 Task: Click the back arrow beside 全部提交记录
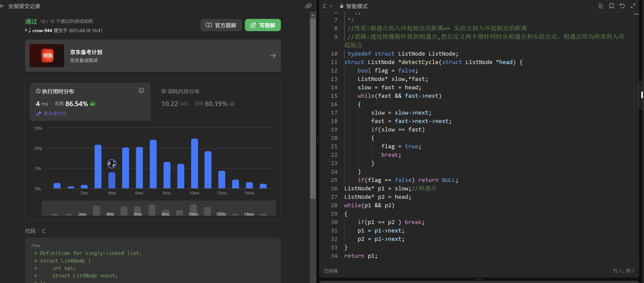(x=3, y=6)
